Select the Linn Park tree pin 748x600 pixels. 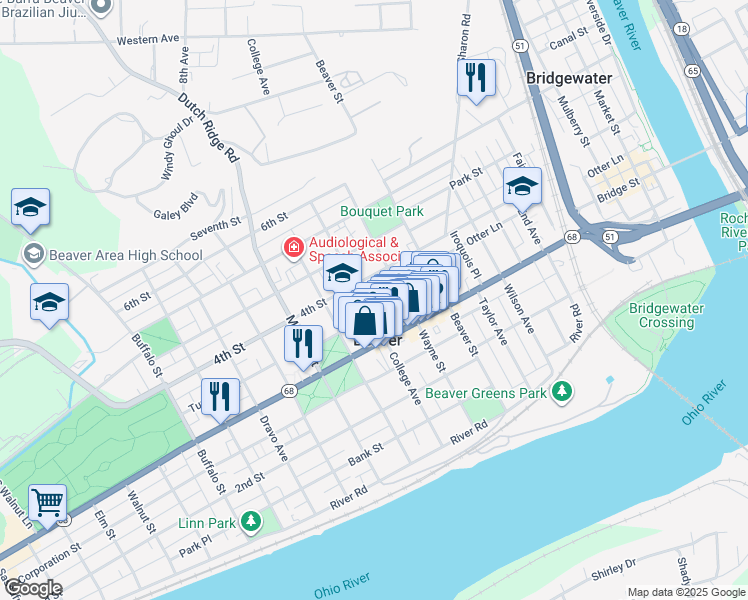click(251, 522)
